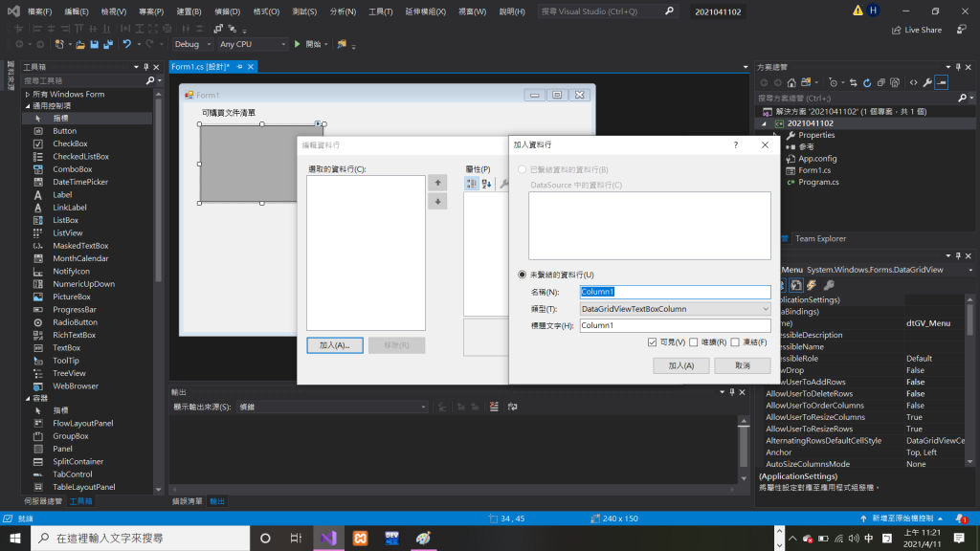Select the ProgressBar toolbox icon
The image size is (980, 551).
pyautogui.click(x=38, y=310)
